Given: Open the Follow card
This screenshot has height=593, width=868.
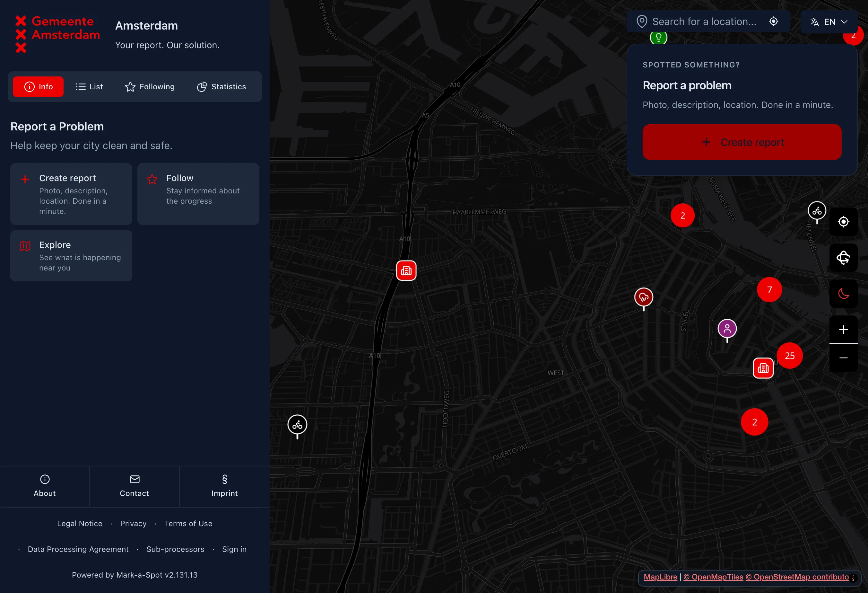Looking at the screenshot, I should click(x=198, y=194).
